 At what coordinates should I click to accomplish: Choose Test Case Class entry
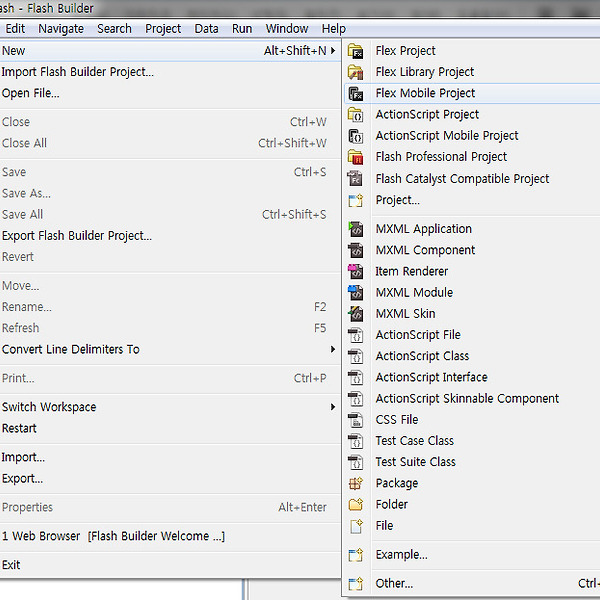tap(414, 441)
